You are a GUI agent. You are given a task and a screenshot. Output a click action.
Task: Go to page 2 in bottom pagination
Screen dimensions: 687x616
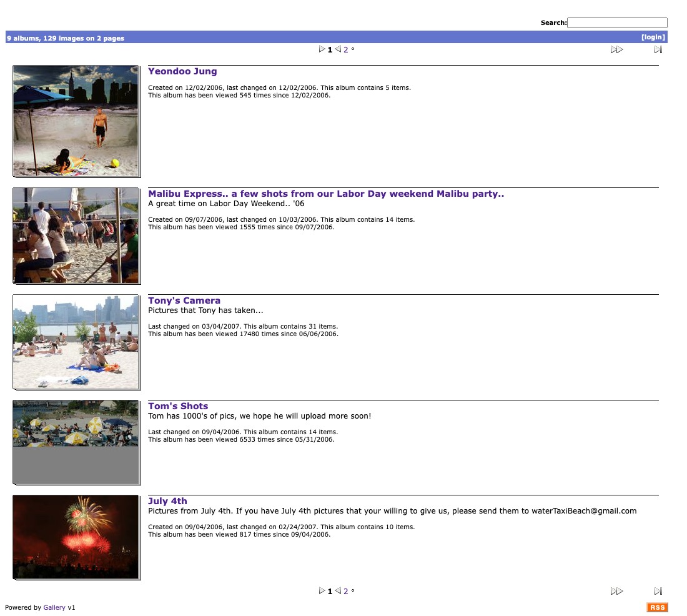tap(346, 591)
